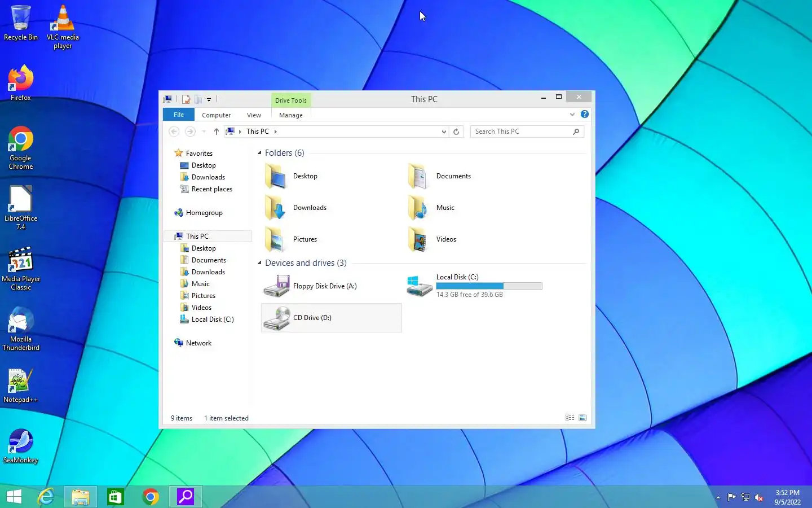Show hidden tray icons arrow
The height and width of the screenshot is (508, 812).
[x=718, y=497]
